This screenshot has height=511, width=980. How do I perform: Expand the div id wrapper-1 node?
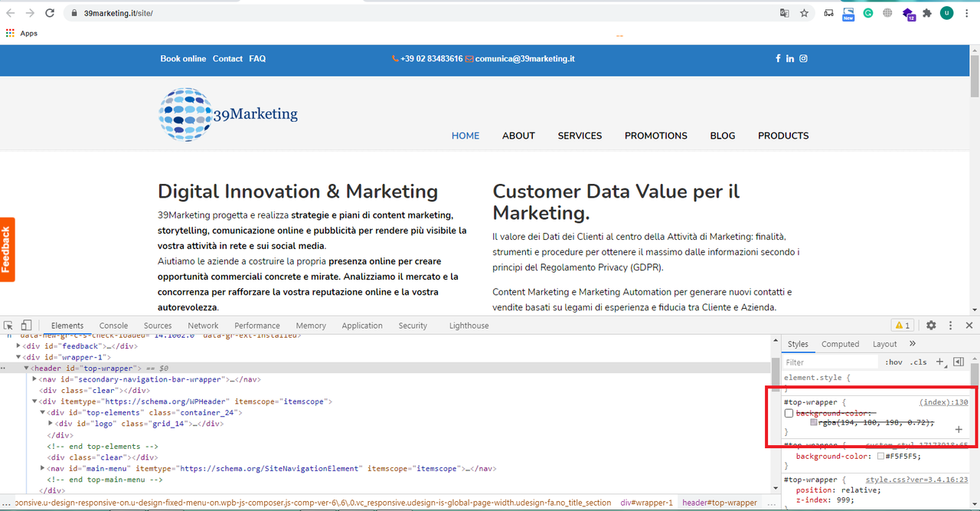[x=20, y=357]
